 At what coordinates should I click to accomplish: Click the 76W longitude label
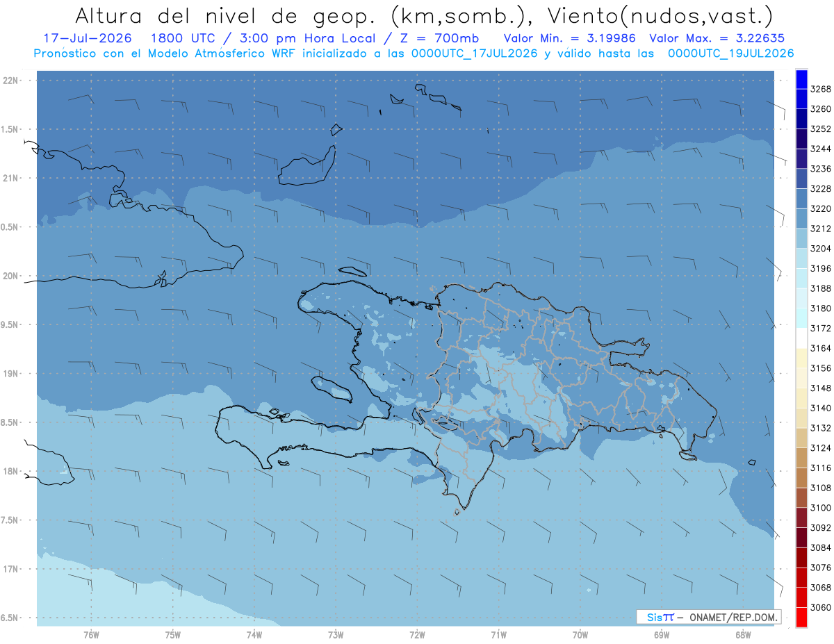tap(91, 634)
